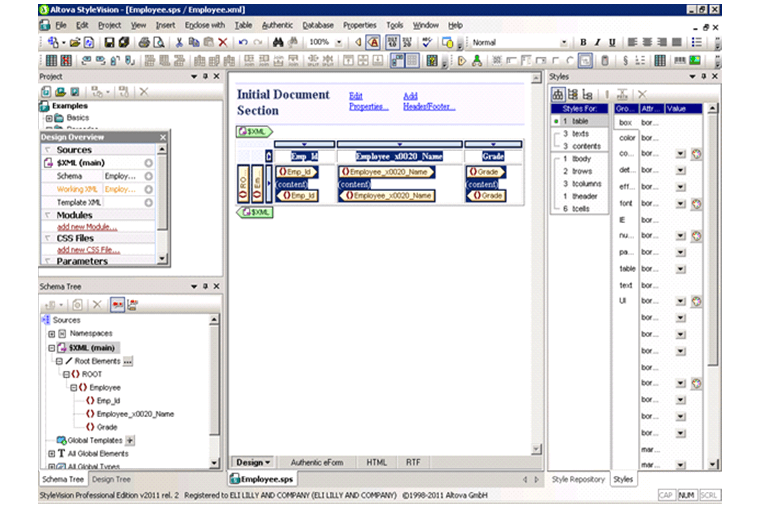Click add new CSS File link

[x=88, y=250]
